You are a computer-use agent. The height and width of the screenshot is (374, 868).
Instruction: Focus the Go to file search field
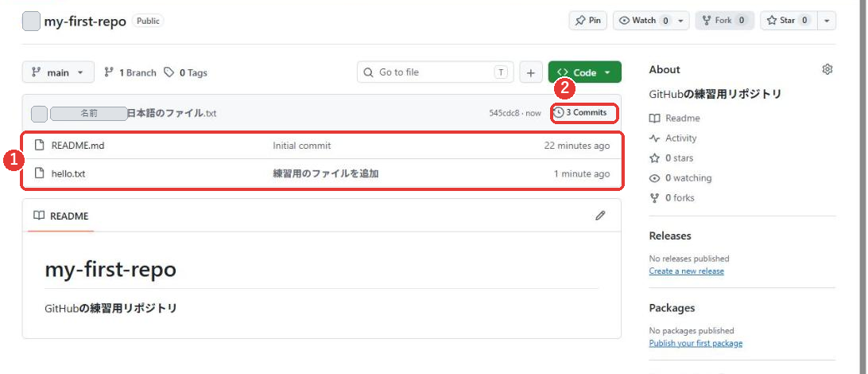[x=435, y=72]
